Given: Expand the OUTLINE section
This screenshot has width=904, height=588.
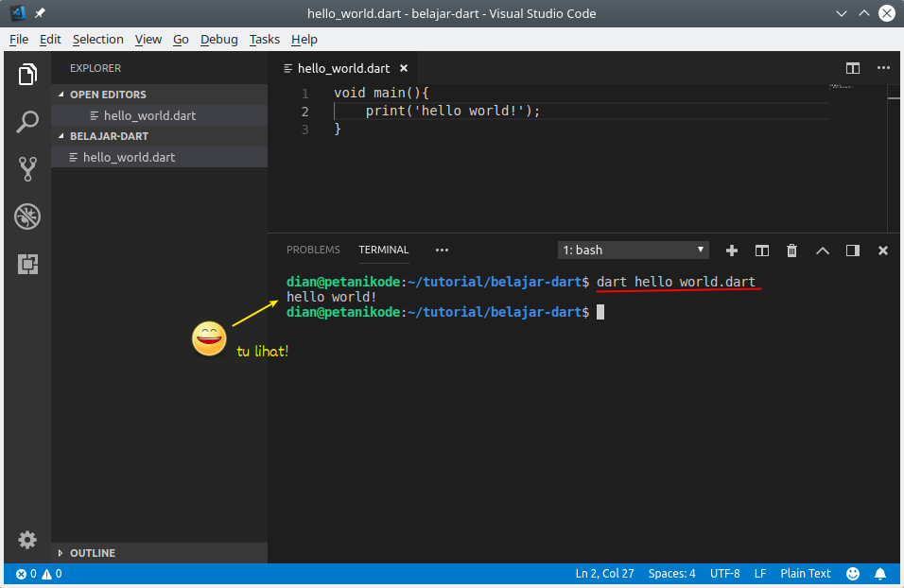Looking at the screenshot, I should coord(93,553).
